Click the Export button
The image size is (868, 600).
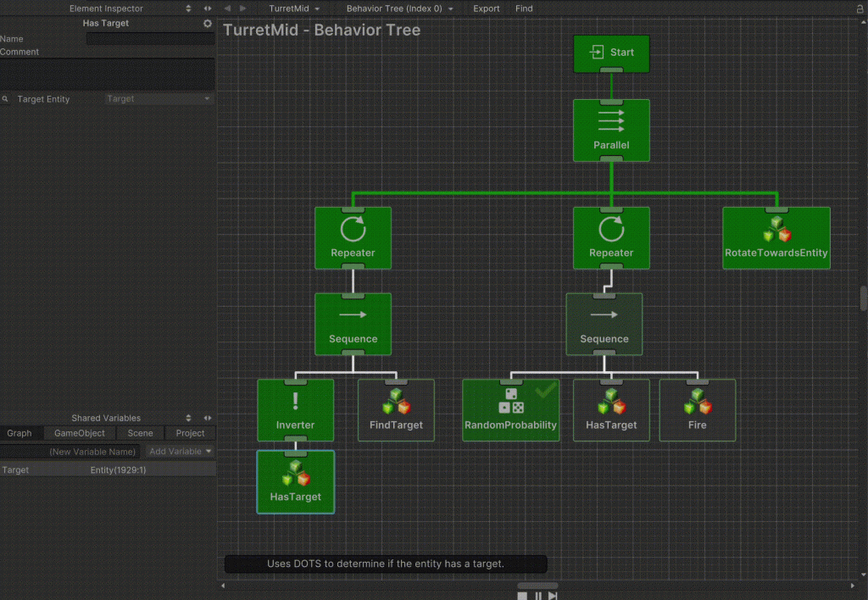point(487,8)
